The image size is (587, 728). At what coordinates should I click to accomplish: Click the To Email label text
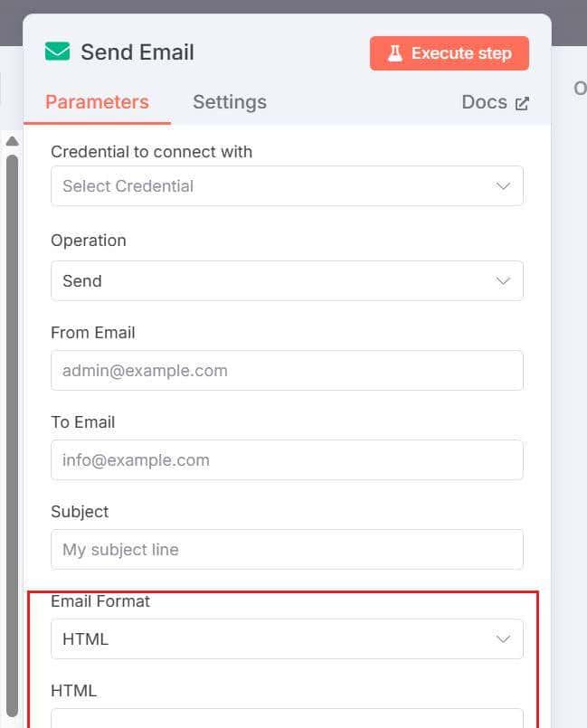pyautogui.click(x=83, y=422)
